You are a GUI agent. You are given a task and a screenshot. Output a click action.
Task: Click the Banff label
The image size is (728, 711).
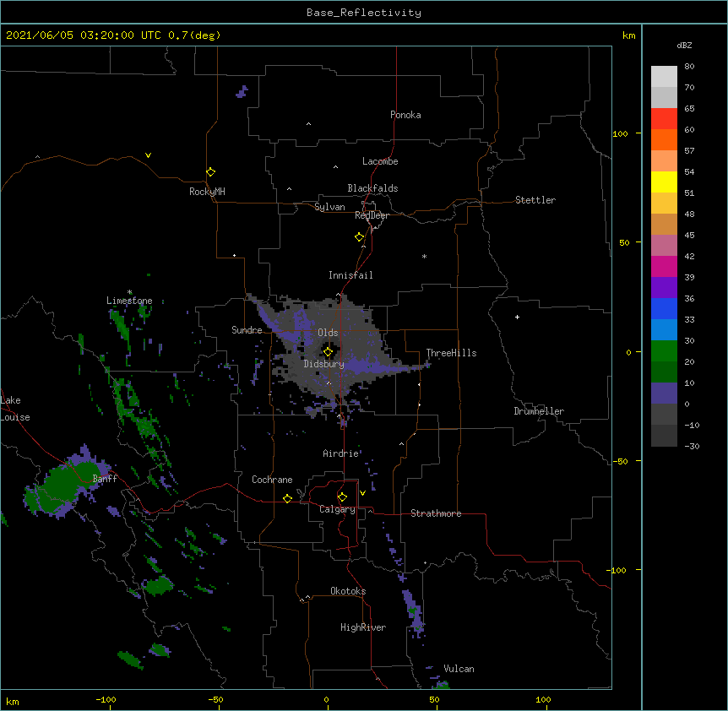[x=105, y=479]
